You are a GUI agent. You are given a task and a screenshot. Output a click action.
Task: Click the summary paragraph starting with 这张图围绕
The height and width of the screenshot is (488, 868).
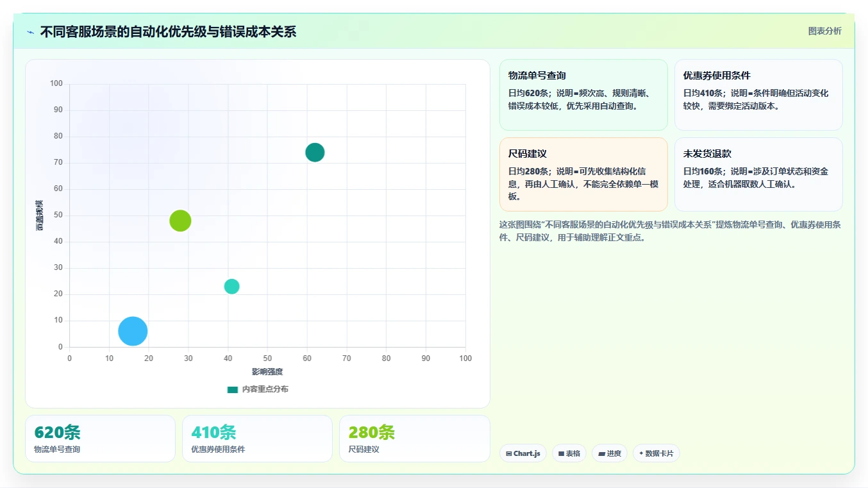(671, 231)
